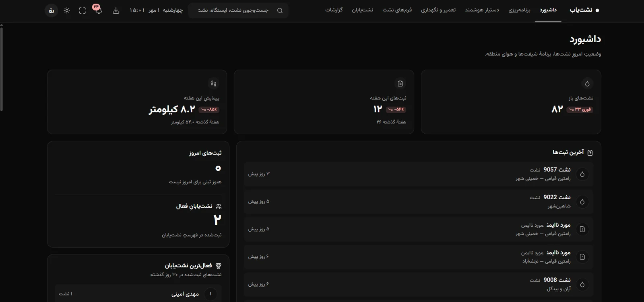The height and width of the screenshot is (302, 644).
Task: Click droplet icon of نشت 9008 row
Action: tap(582, 284)
